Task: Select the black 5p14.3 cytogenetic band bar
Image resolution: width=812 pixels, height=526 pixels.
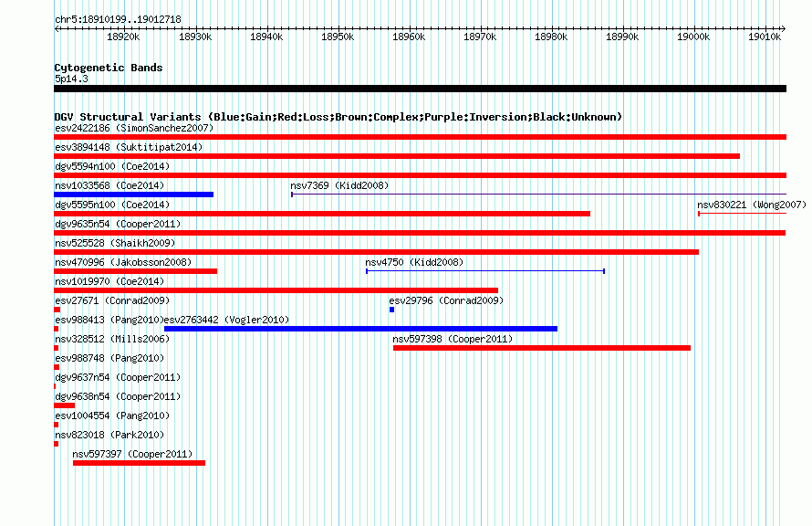Action: click(420, 89)
